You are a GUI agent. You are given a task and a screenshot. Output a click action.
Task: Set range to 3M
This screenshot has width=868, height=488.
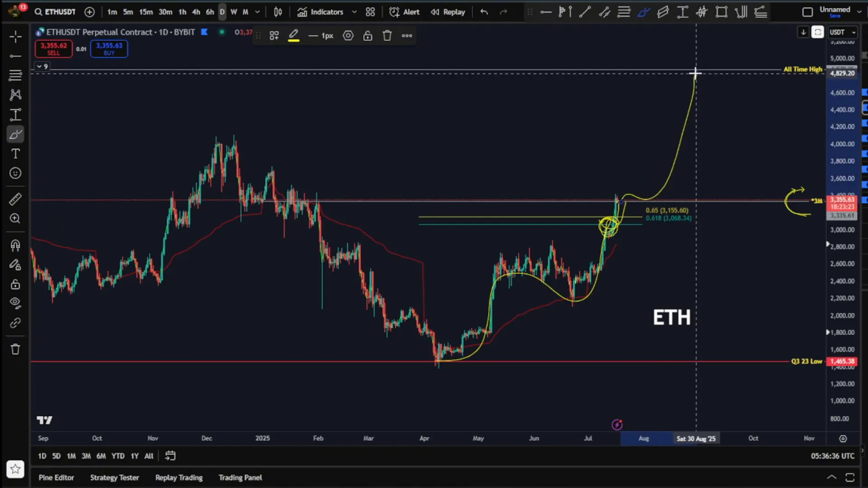tap(86, 456)
